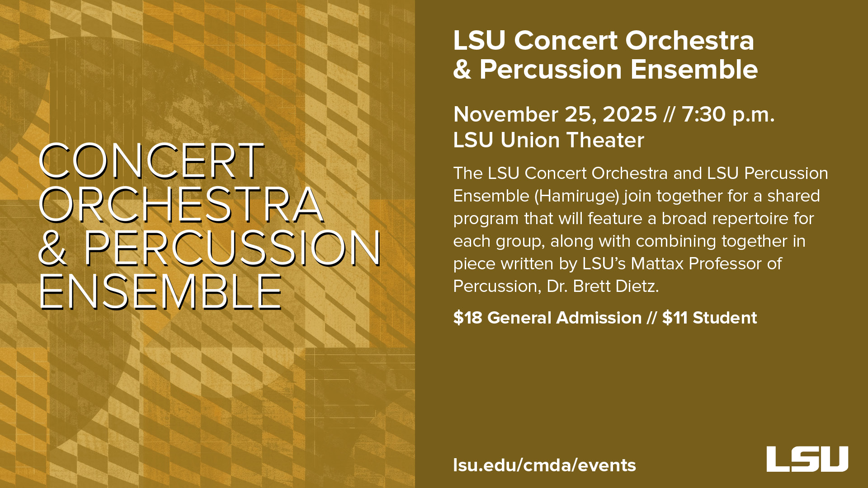Click the large outlined word "ENSEMBLE"
868x488 pixels.
(161, 291)
